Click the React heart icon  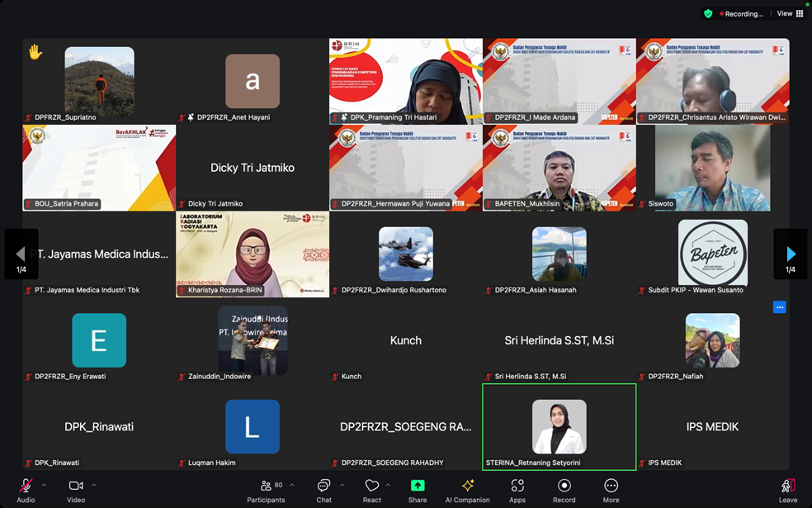tap(372, 487)
